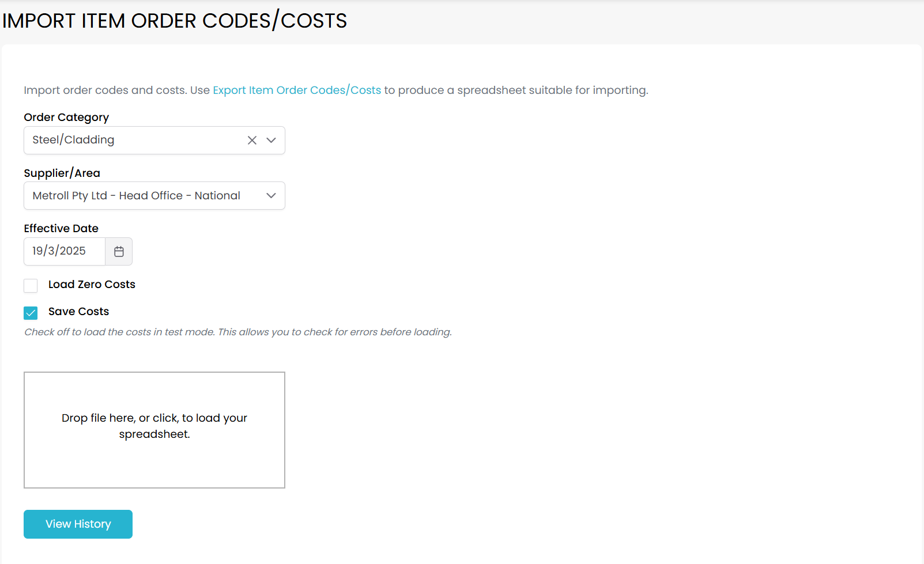924x564 pixels.
Task: Click the italic test mode hint text
Action: [237, 332]
